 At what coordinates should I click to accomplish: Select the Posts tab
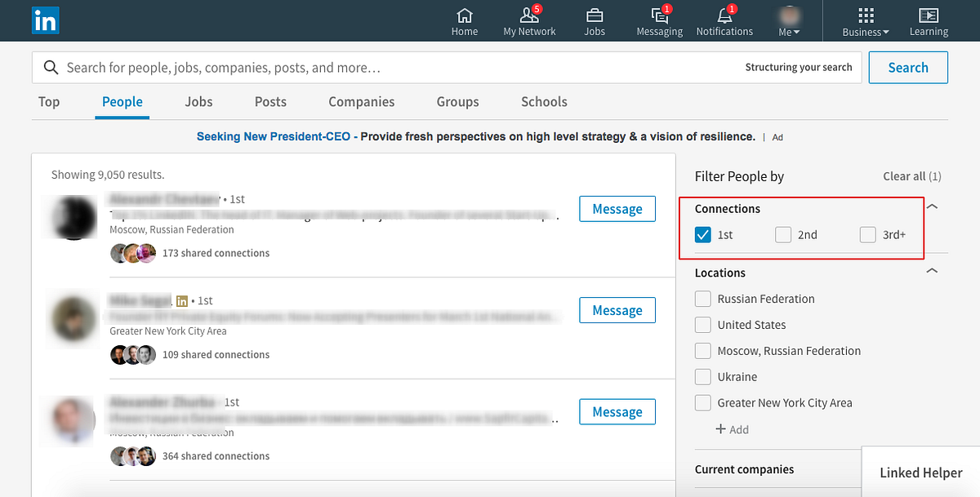[270, 101]
